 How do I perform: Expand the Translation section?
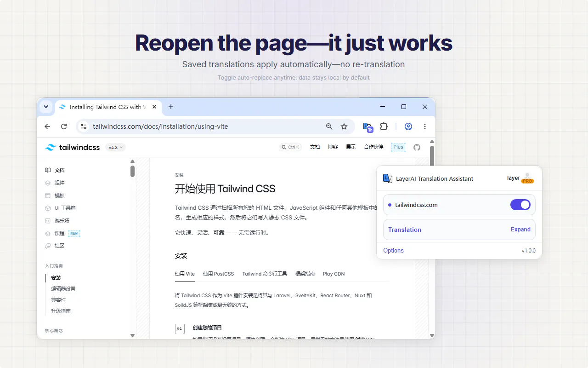tap(520, 230)
